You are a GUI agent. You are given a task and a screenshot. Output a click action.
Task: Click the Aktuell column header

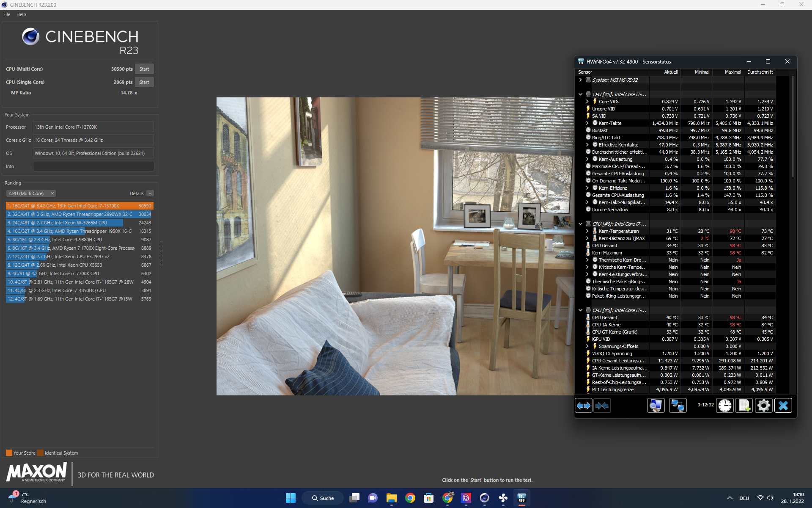click(665, 72)
